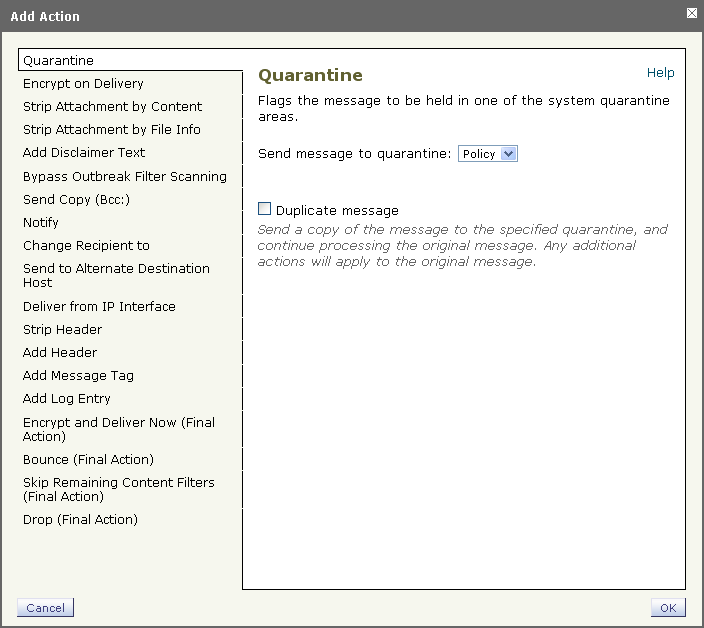The width and height of the screenshot is (704, 628).
Task: Choose the Drop (Final Action) entry
Action: pos(80,519)
